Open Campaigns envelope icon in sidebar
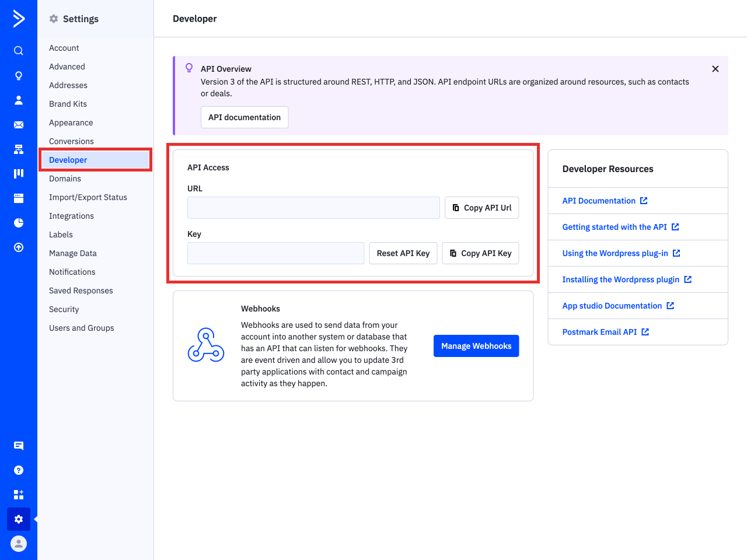Screen dimensions: 747x560 coord(19,125)
